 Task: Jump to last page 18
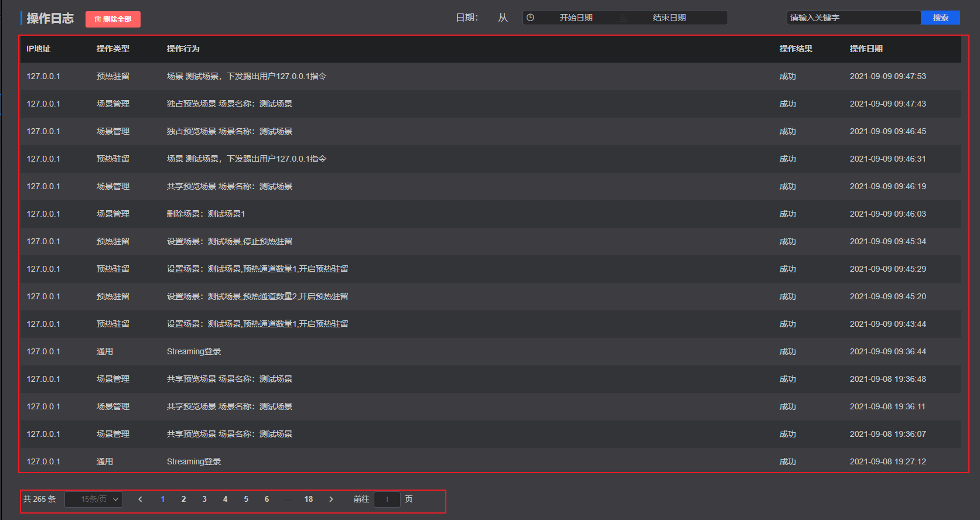(x=308, y=500)
